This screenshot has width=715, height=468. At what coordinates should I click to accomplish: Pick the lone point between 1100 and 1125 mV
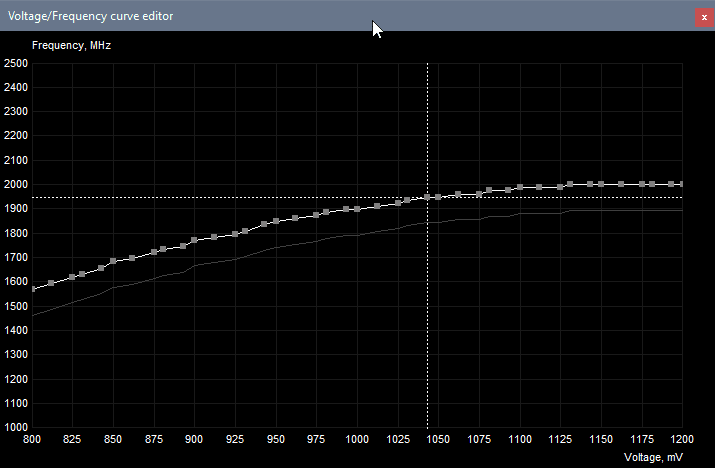coord(539,187)
